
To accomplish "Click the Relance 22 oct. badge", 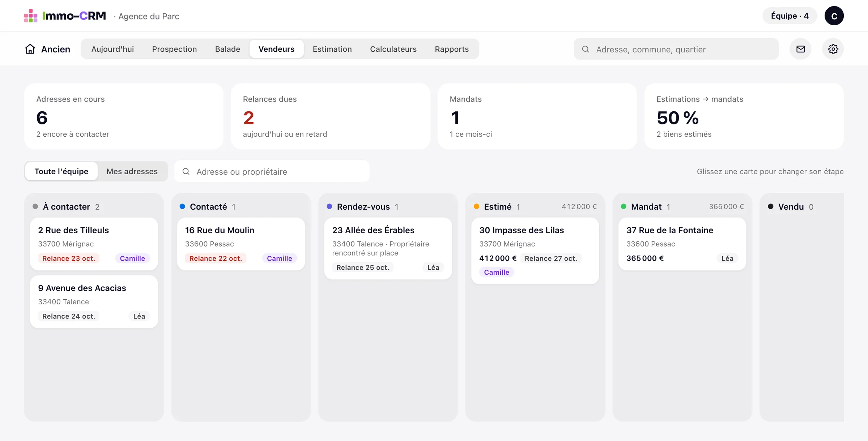I will click(216, 258).
